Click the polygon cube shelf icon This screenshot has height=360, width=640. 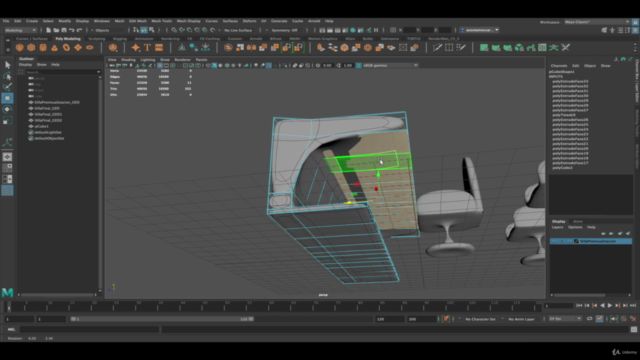tap(31, 48)
